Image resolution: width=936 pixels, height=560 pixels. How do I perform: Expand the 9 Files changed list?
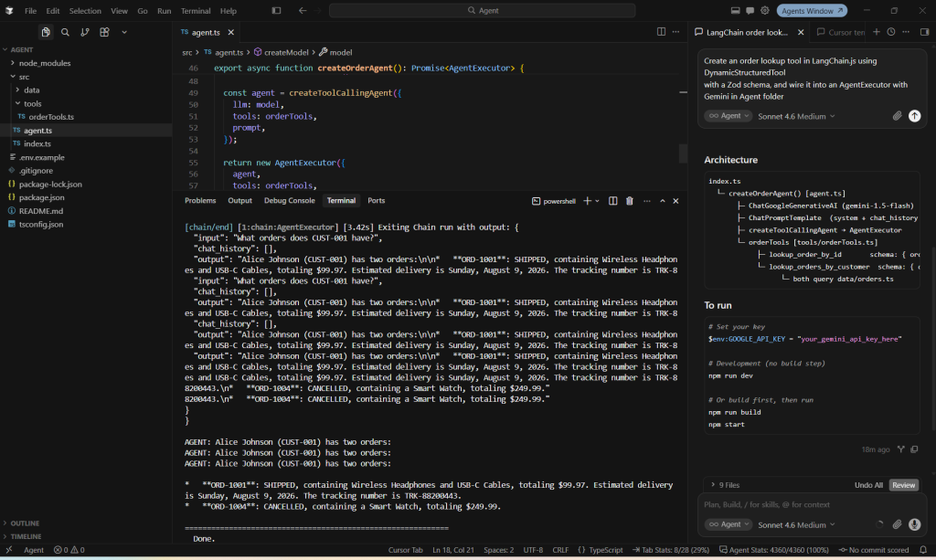click(725, 485)
